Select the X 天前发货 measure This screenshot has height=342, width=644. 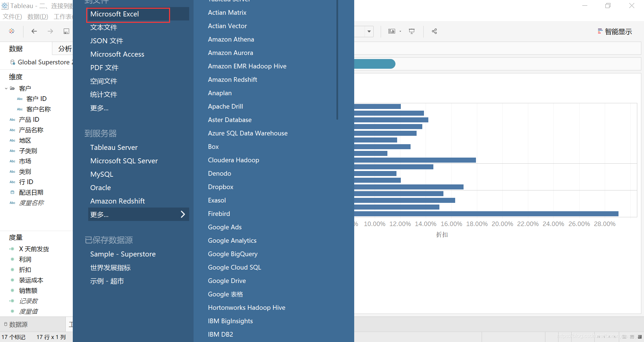(x=34, y=249)
